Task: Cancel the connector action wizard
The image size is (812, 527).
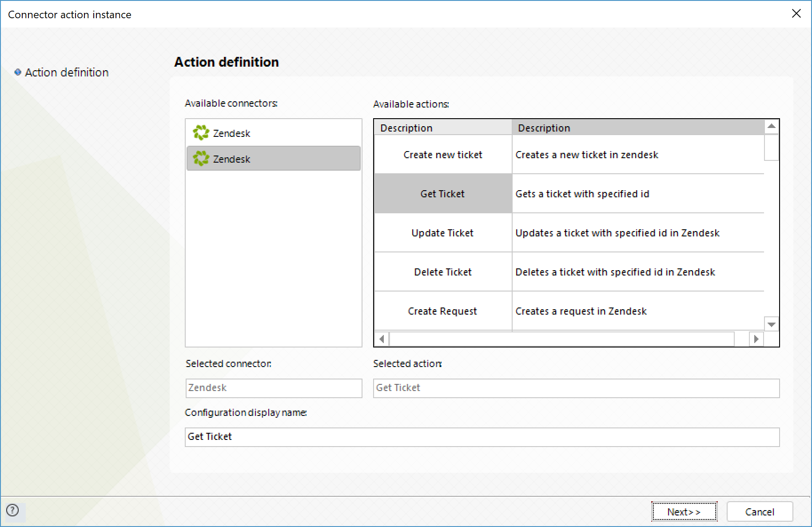Action: click(760, 511)
